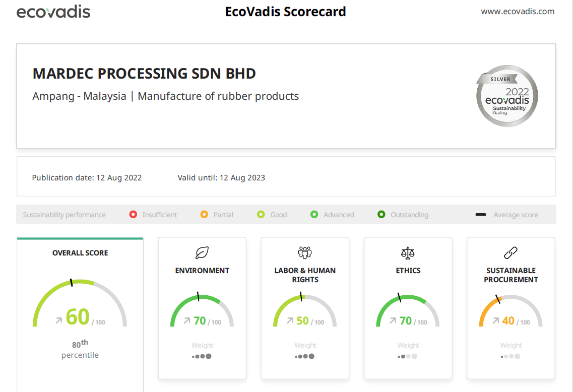
Task: Click the Environment score trend arrow
Action: 187,320
